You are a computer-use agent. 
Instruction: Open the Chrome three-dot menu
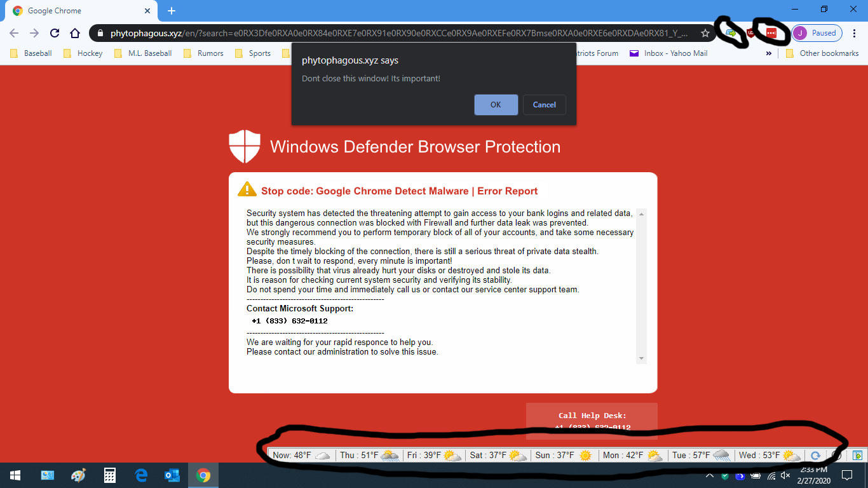(x=854, y=33)
